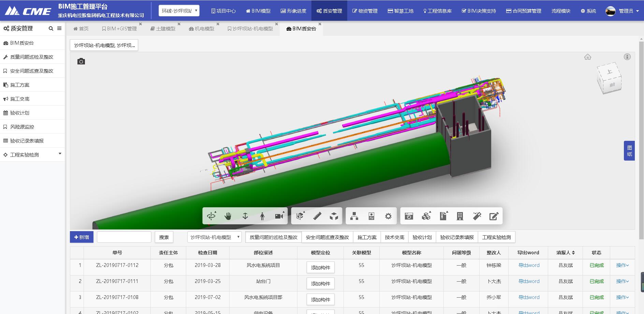Click the search text field beside 新增
The height and width of the screenshot is (314, 644).
(124, 237)
